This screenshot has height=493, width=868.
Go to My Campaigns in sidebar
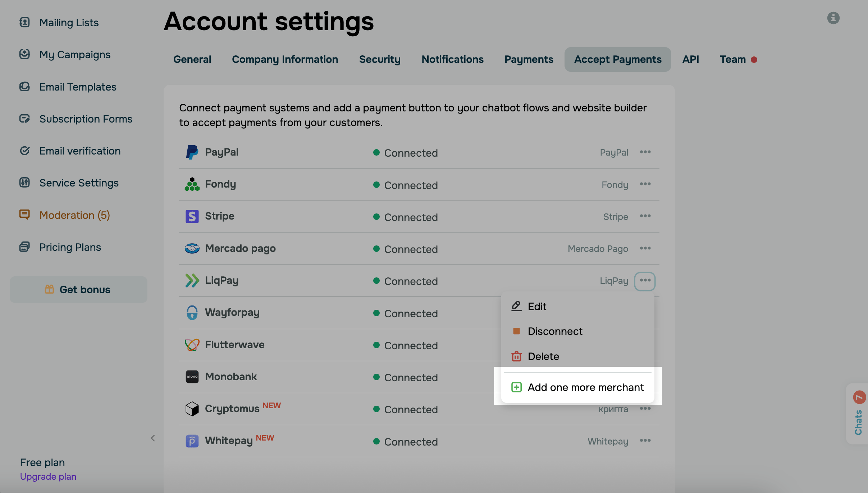(x=75, y=55)
